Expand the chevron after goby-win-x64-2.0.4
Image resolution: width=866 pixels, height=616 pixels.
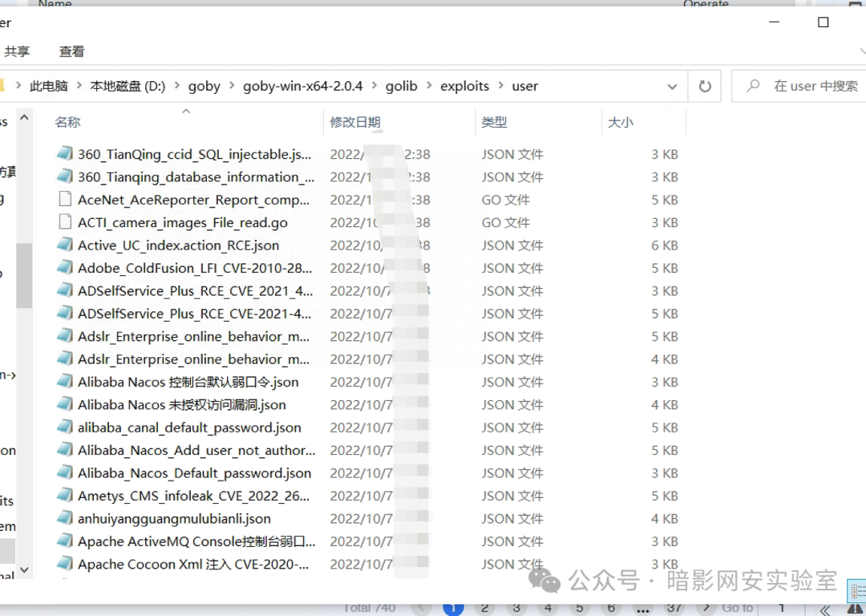tap(374, 86)
